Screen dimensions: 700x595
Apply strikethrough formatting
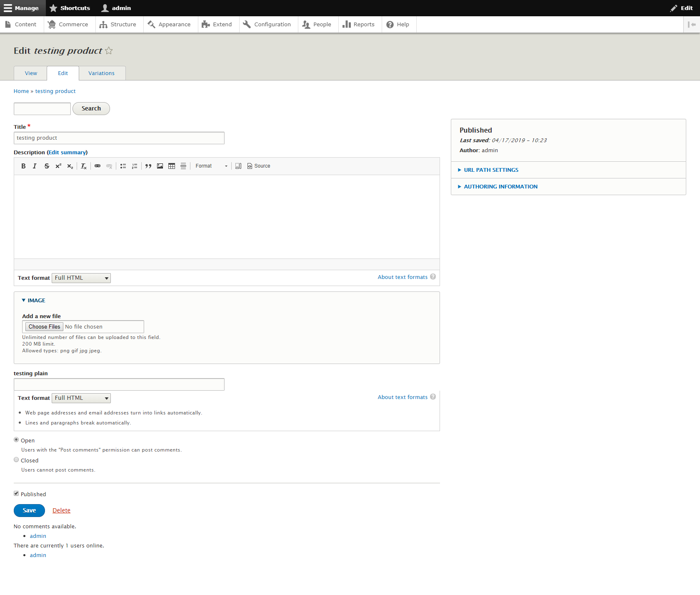[47, 166]
